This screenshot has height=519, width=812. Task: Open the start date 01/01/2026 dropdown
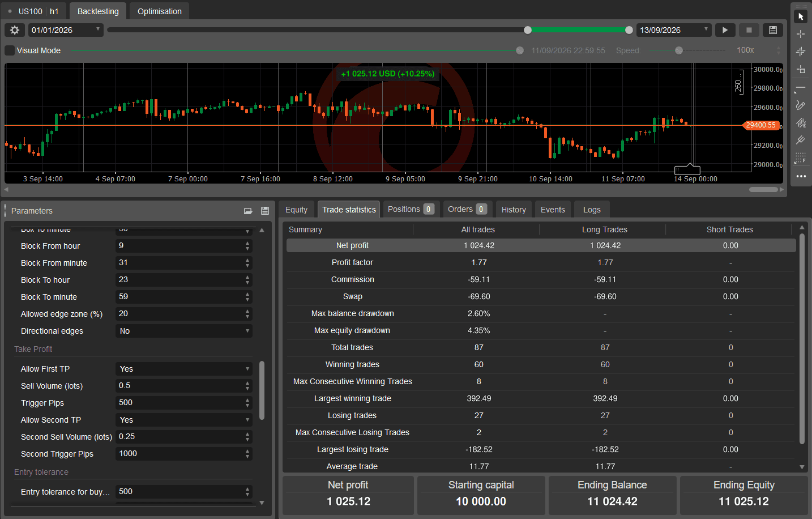click(x=66, y=30)
